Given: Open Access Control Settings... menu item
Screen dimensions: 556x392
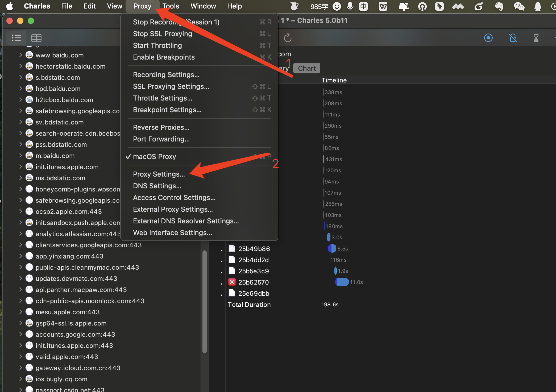Looking at the screenshot, I should tap(199, 198).
